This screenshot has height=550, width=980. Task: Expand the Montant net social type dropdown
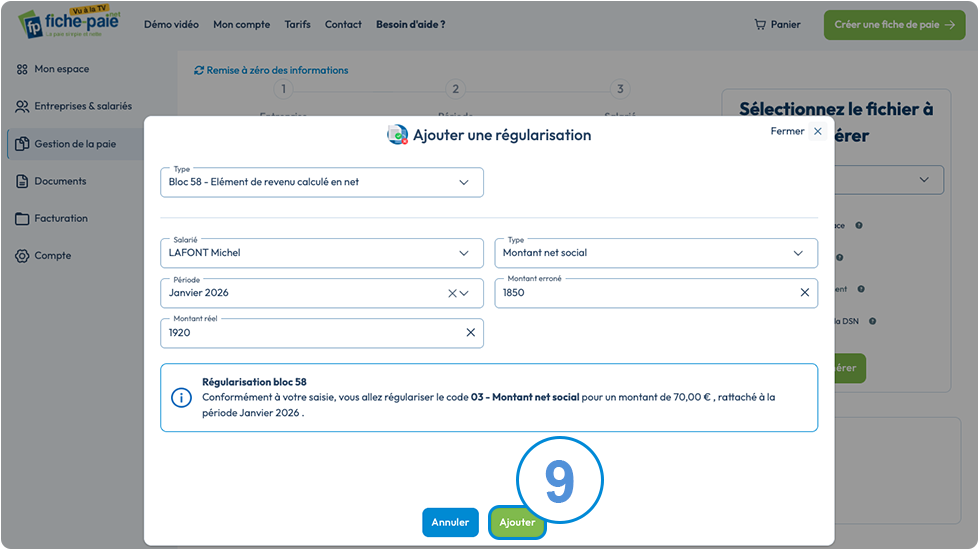click(x=656, y=253)
